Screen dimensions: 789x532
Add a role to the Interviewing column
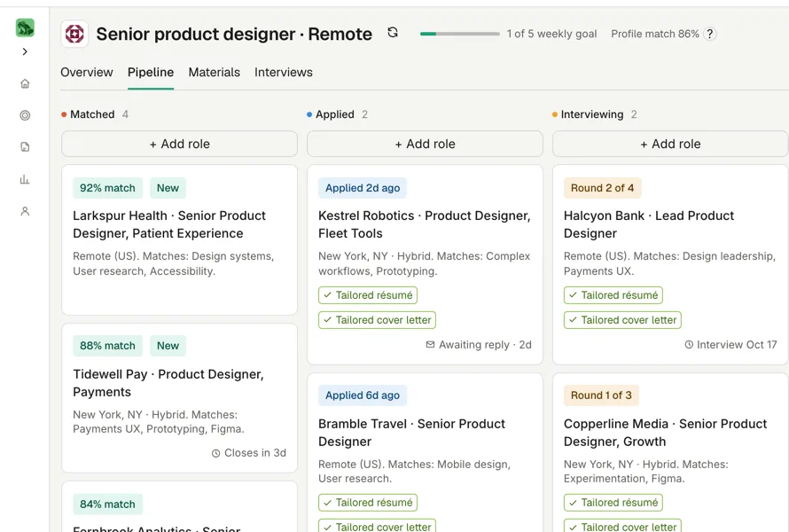[670, 144]
